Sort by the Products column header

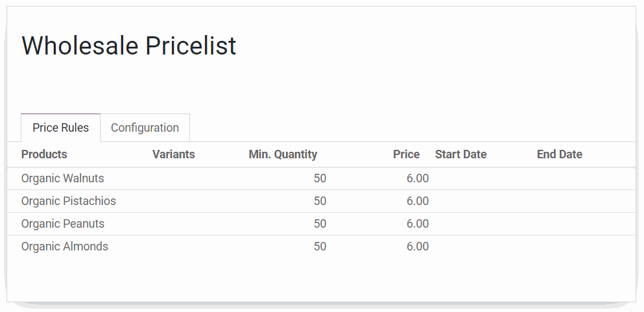[44, 154]
